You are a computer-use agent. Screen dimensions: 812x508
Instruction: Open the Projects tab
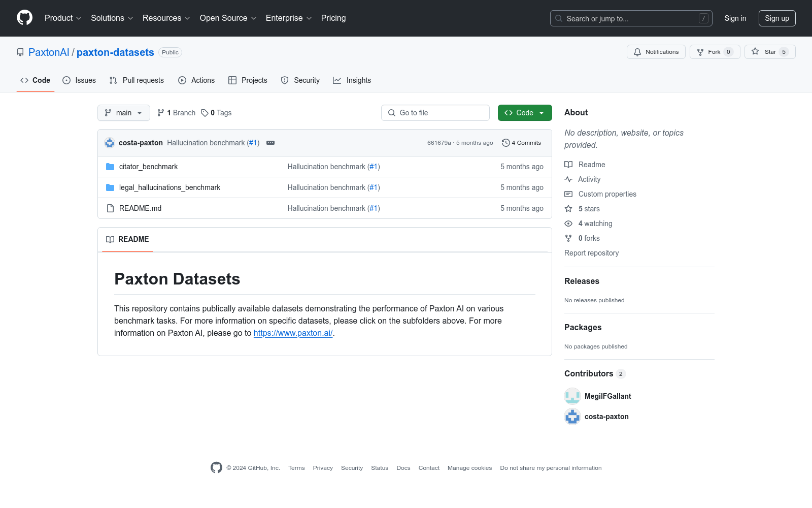pos(248,80)
